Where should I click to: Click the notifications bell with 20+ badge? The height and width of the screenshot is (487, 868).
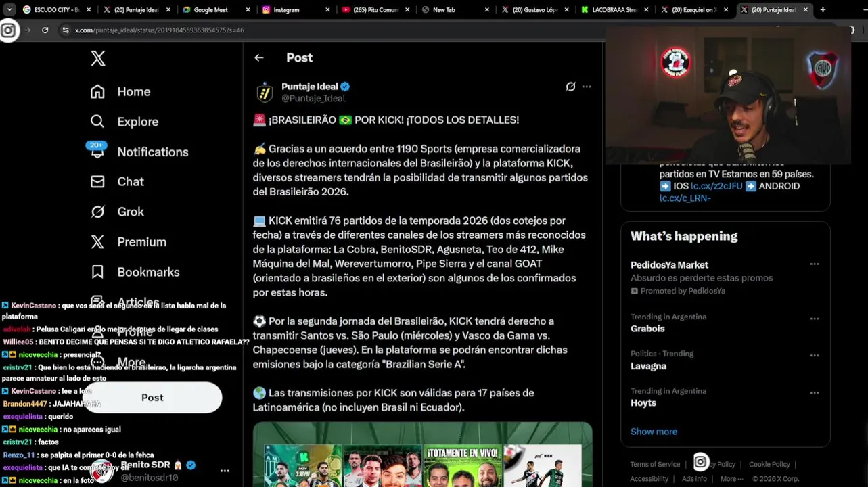tap(97, 149)
